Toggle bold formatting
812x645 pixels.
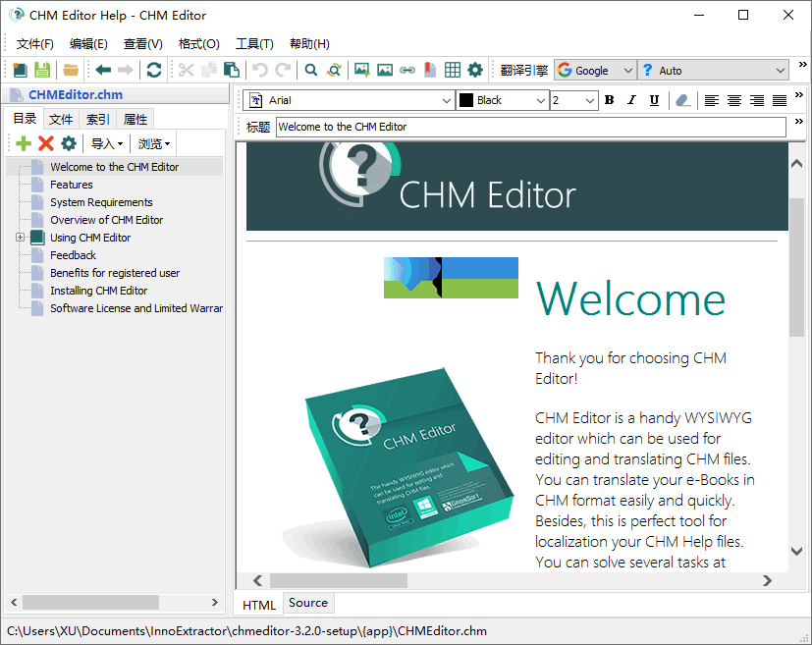point(610,100)
